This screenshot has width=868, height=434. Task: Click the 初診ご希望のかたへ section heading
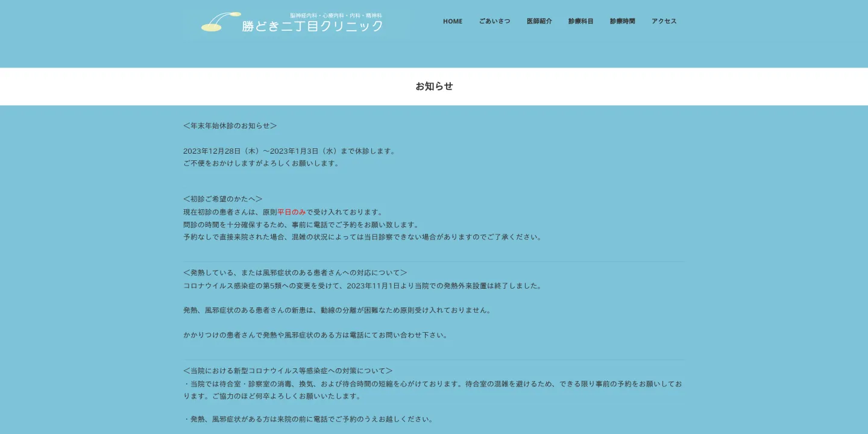[x=222, y=198]
